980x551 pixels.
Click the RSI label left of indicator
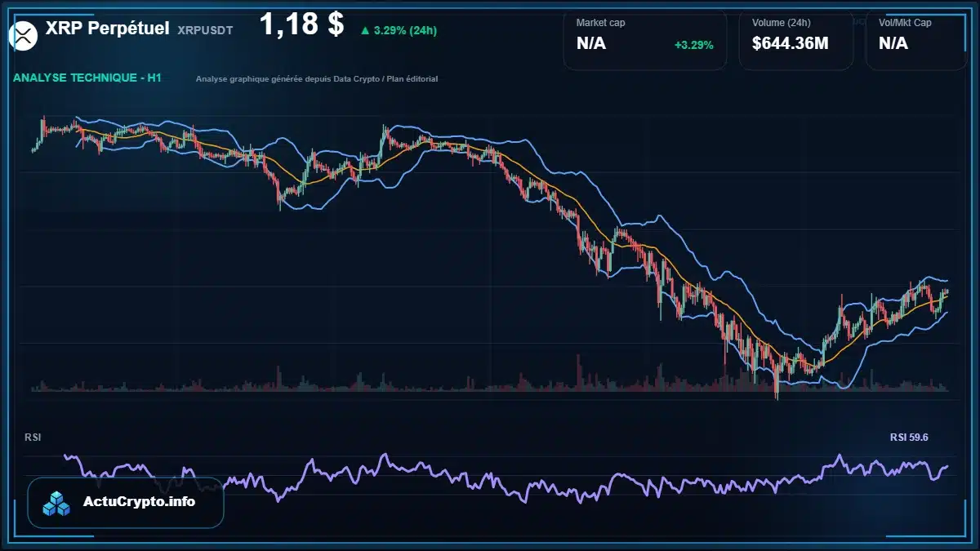[33, 438]
